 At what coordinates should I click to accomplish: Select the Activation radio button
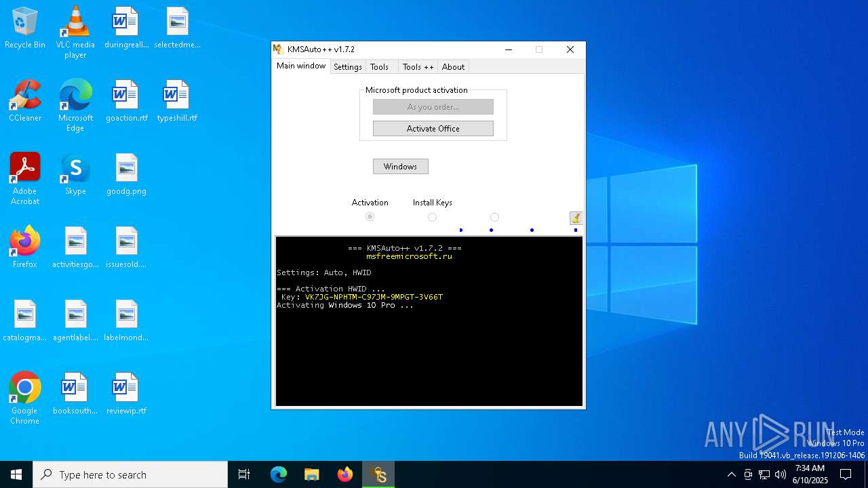(370, 217)
